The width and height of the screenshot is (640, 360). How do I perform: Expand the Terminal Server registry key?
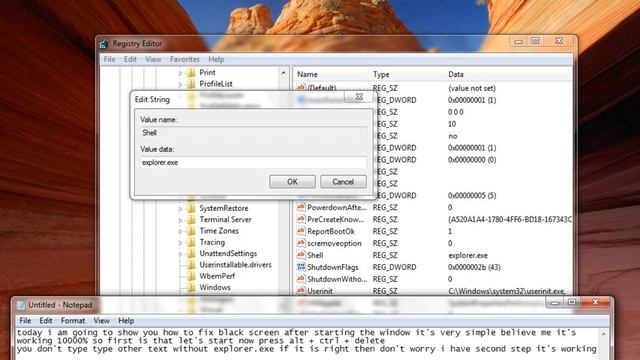coord(180,220)
